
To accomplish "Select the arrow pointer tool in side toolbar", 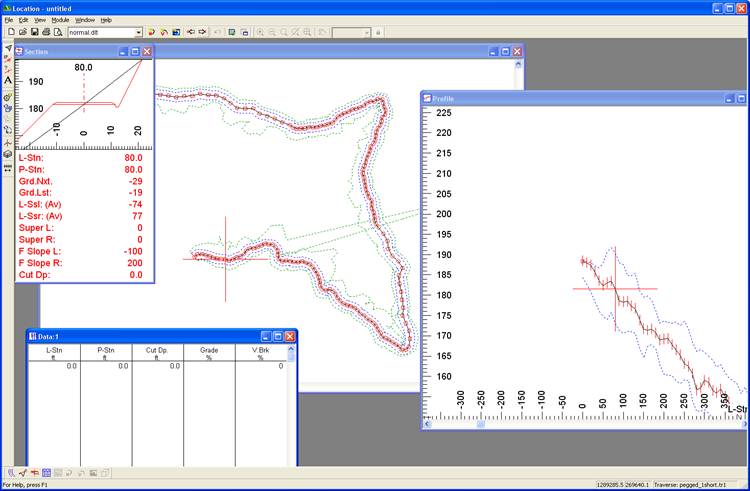I will click(x=8, y=48).
